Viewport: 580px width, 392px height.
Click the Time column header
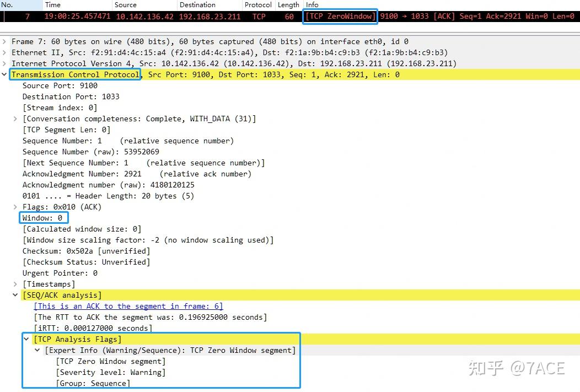click(52, 4)
